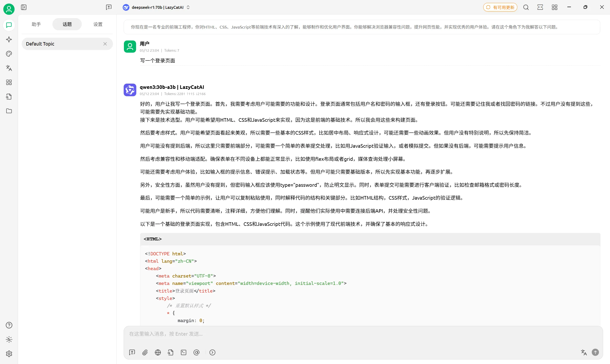Click the attachment paperclip icon
This screenshot has height=364, width=610.
[x=145, y=353]
